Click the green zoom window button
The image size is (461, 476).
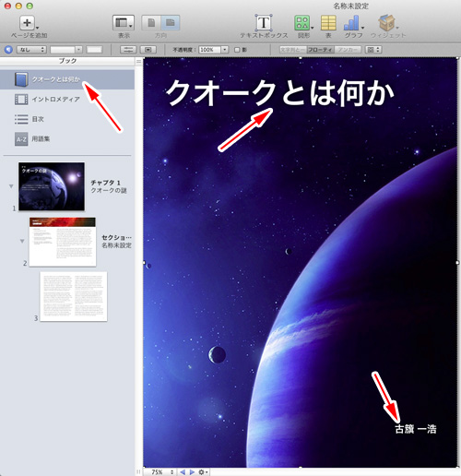(x=30, y=6)
